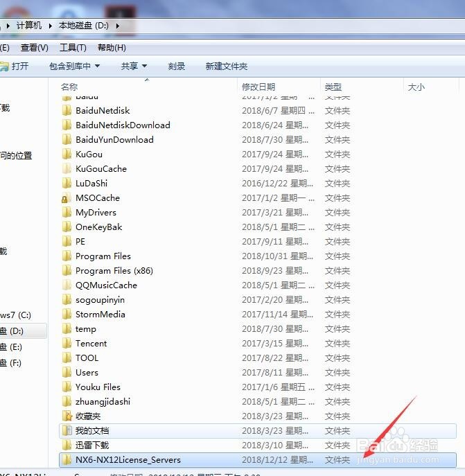Select the NX6-NX12License_Servers folder name
This screenshot has width=465, height=476.
pyautogui.click(x=128, y=460)
